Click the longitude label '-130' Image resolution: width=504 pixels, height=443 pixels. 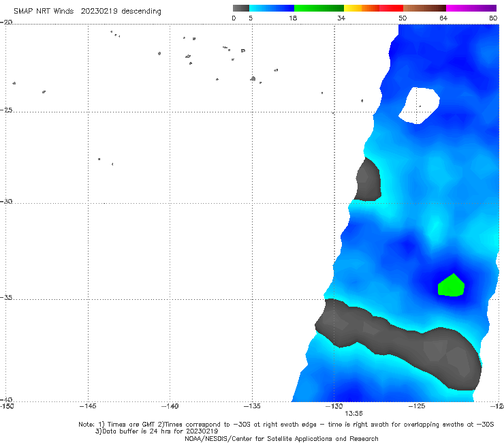coord(334,406)
